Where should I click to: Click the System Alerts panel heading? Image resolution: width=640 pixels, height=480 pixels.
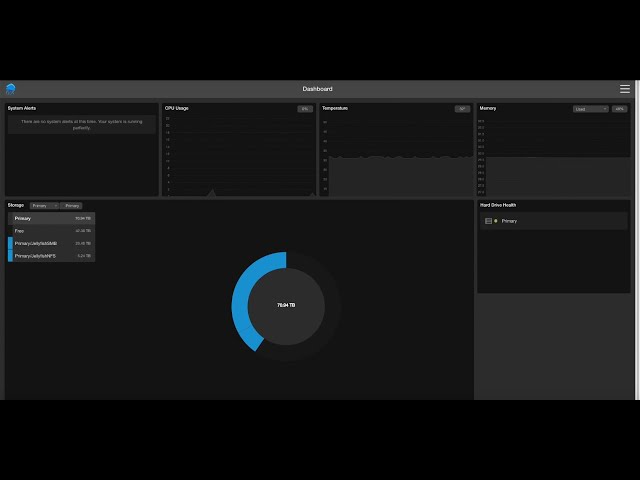22,108
